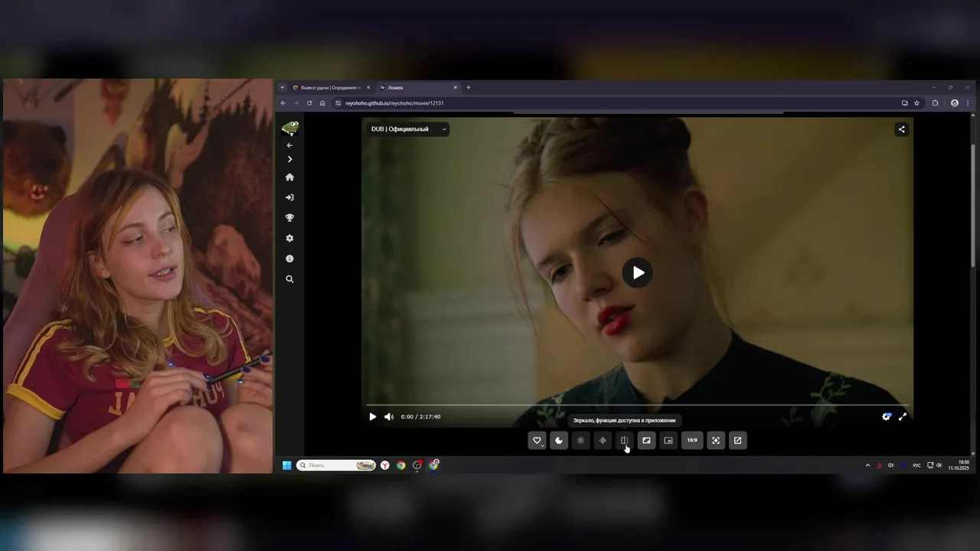This screenshot has height=551, width=980.
Task: Click the cast/install icon in address bar
Action: [x=905, y=103]
